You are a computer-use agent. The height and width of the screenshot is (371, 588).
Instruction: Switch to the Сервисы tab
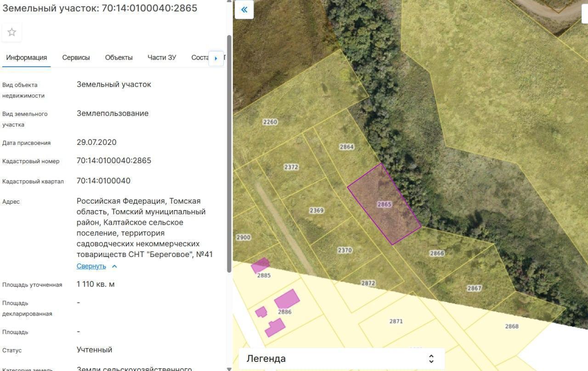click(x=76, y=57)
